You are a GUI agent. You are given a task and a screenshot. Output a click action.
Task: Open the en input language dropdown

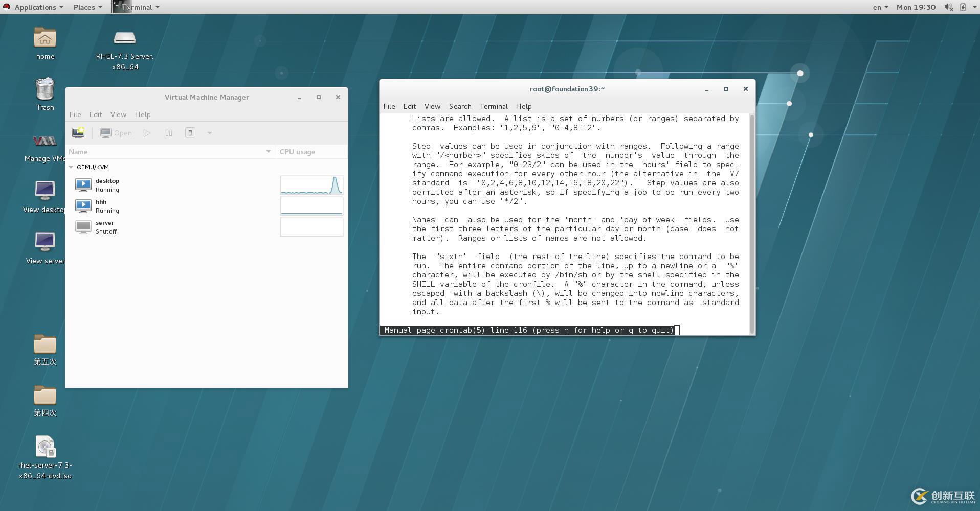click(880, 7)
